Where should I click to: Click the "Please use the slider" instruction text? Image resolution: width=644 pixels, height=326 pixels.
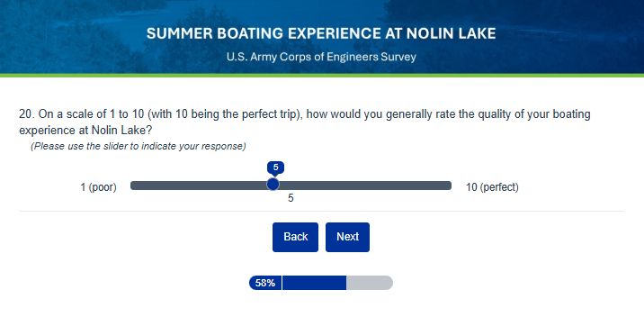pos(139,147)
